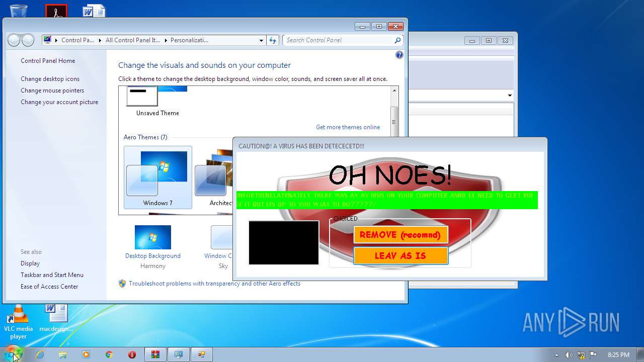
Task: Select Personalization breadcrumb segment
Action: (189, 40)
